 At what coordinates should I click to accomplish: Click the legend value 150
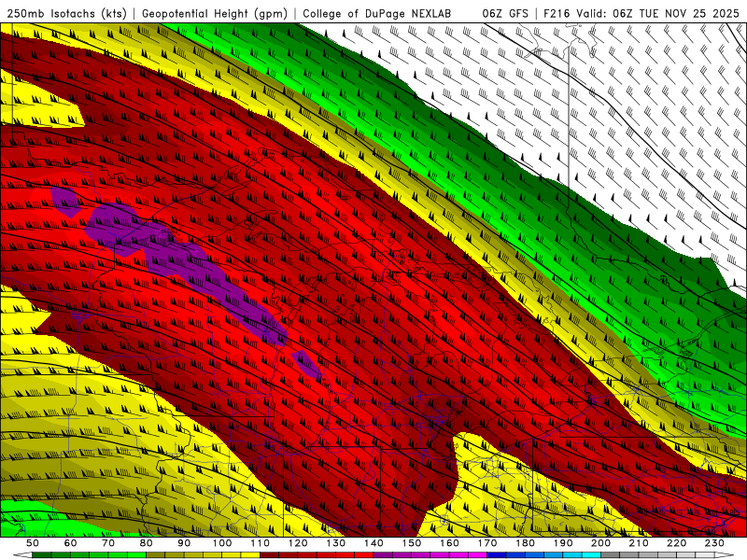[412, 543]
